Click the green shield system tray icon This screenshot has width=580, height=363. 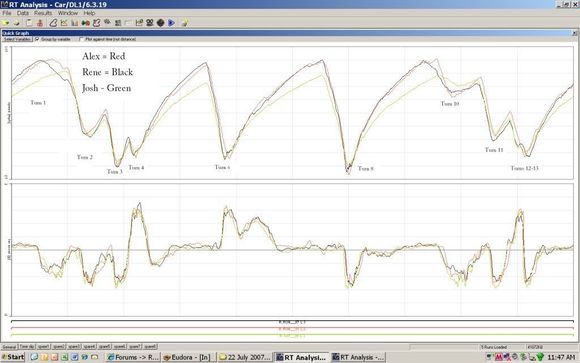[x=540, y=357]
